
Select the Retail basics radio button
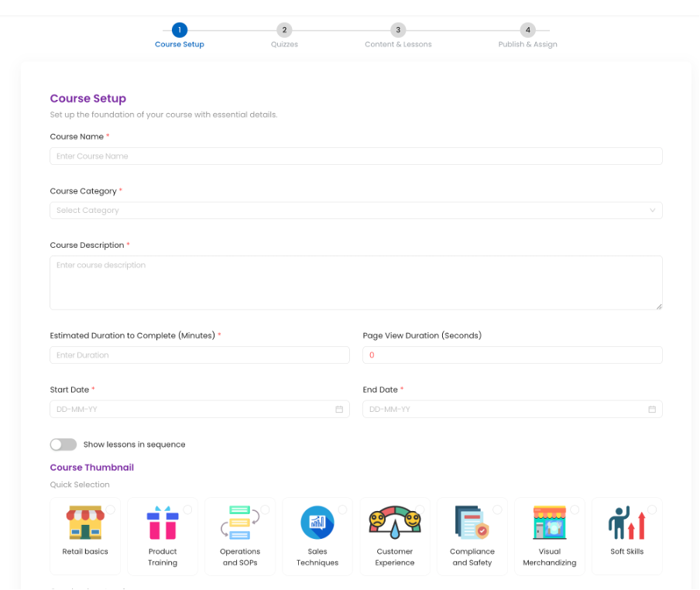[110, 509]
